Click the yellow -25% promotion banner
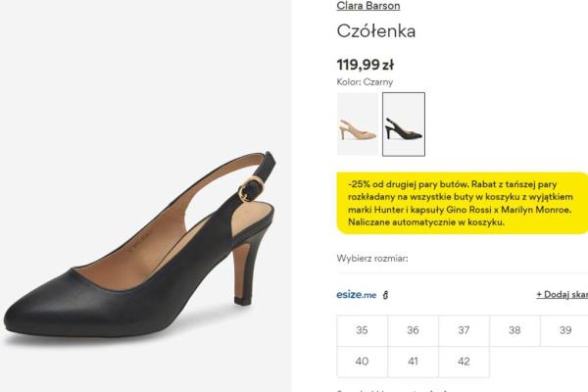Screen dimensions: 588x392 pyautogui.click(x=462, y=203)
